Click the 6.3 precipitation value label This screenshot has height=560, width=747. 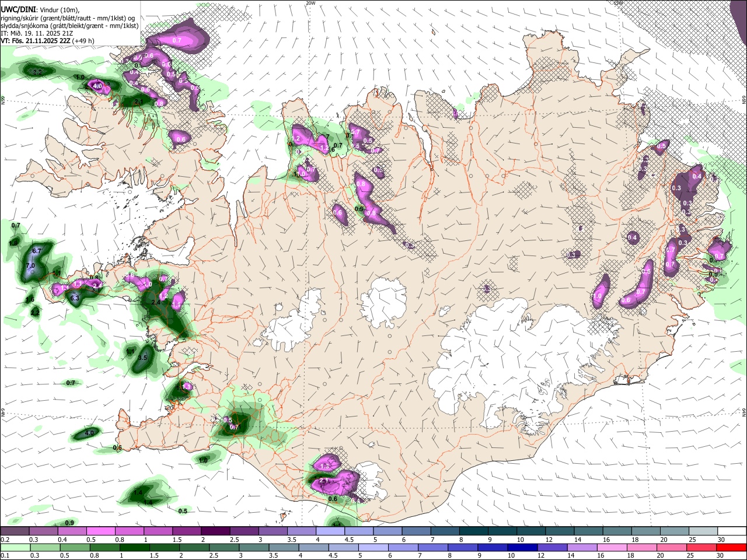point(75,298)
